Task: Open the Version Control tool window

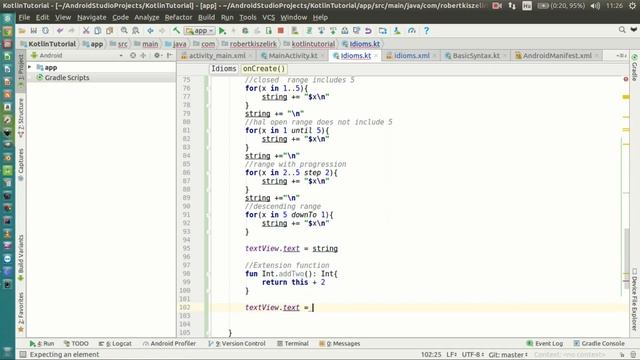Action: pos(237,344)
